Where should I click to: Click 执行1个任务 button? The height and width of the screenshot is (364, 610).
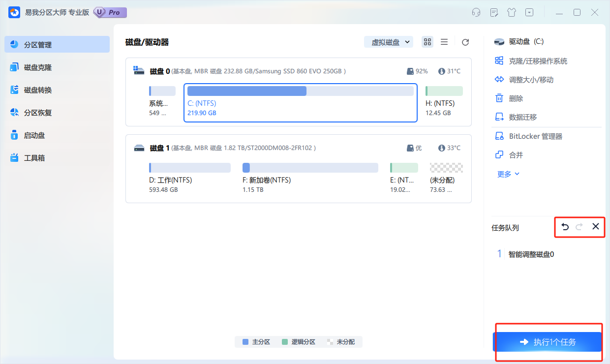tap(548, 342)
